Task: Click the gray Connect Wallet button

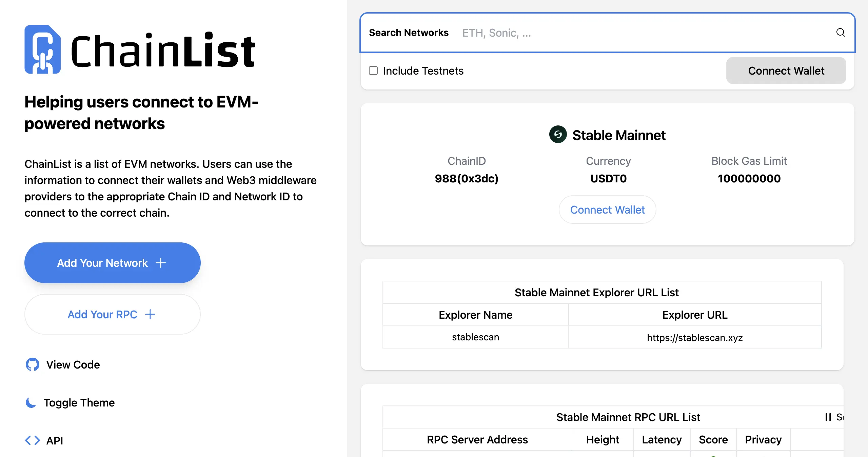Action: [x=786, y=71]
